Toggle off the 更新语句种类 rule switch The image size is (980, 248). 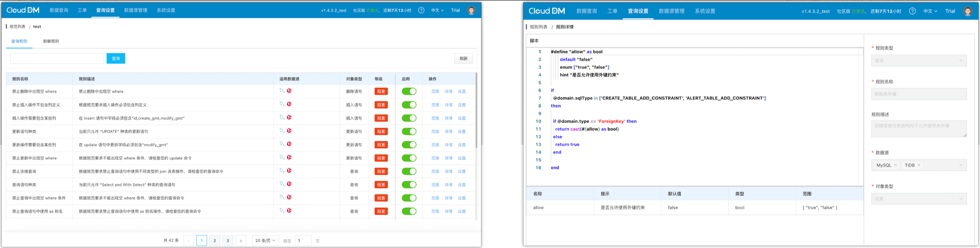click(409, 131)
